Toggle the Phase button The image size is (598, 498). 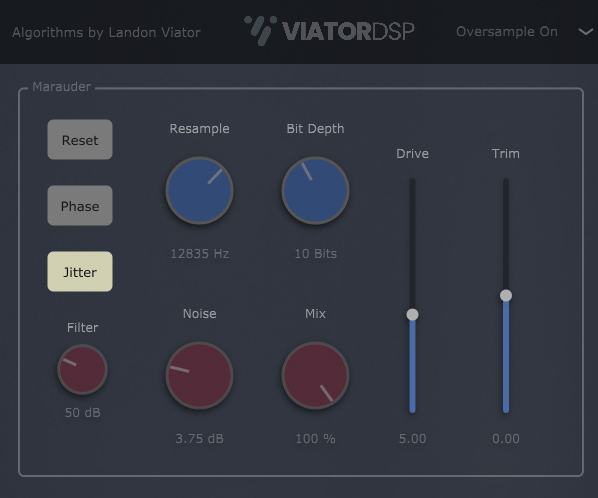coord(80,206)
